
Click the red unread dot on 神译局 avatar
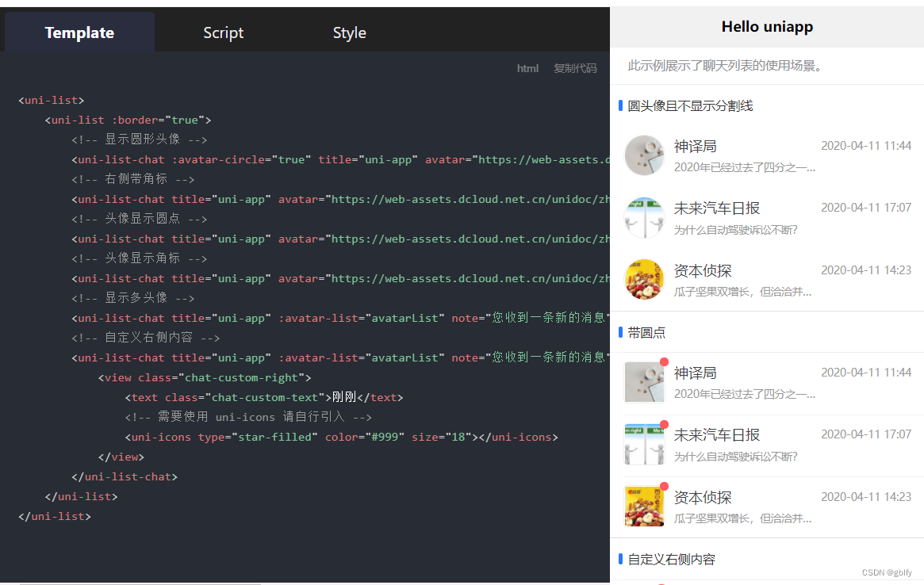(664, 361)
